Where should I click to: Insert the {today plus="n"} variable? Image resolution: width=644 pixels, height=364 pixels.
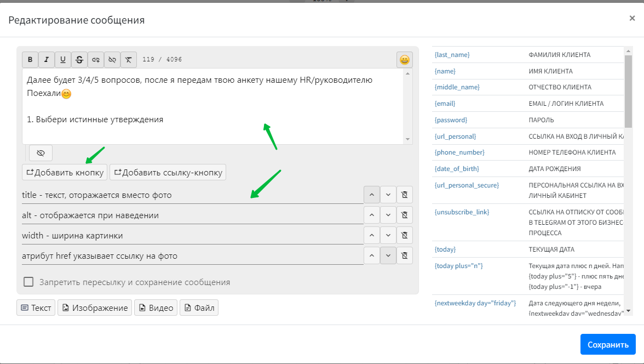tap(458, 266)
